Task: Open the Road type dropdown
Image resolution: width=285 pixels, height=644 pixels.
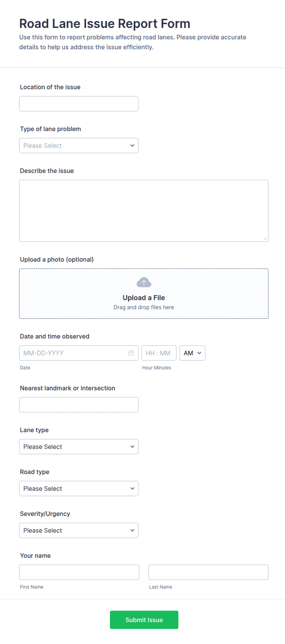Action: pyautogui.click(x=79, y=488)
